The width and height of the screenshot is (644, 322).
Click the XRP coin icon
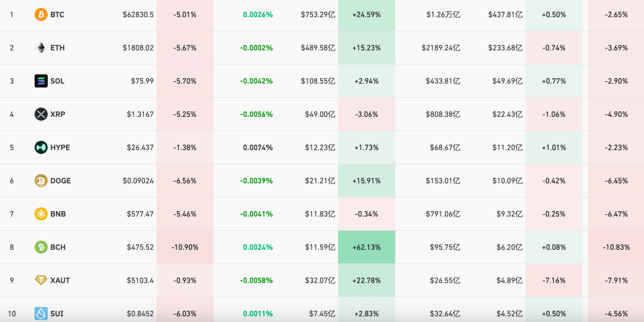[x=41, y=114]
